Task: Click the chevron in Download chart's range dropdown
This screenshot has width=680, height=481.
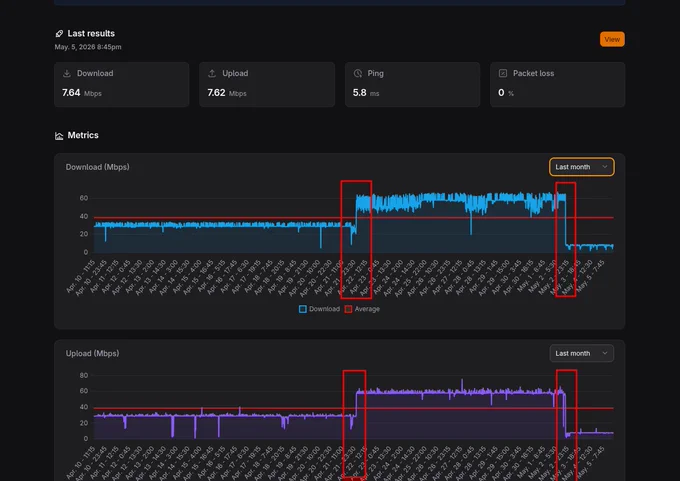Action: click(605, 167)
